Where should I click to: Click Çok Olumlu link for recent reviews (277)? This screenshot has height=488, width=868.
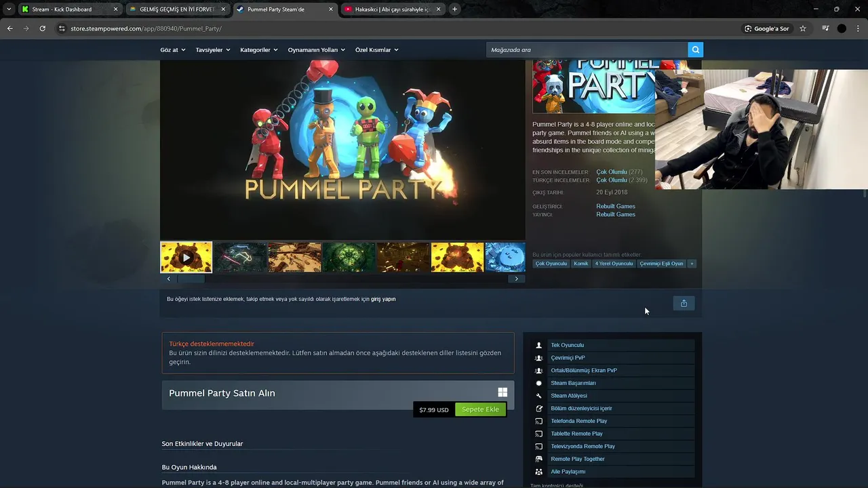[x=612, y=172]
